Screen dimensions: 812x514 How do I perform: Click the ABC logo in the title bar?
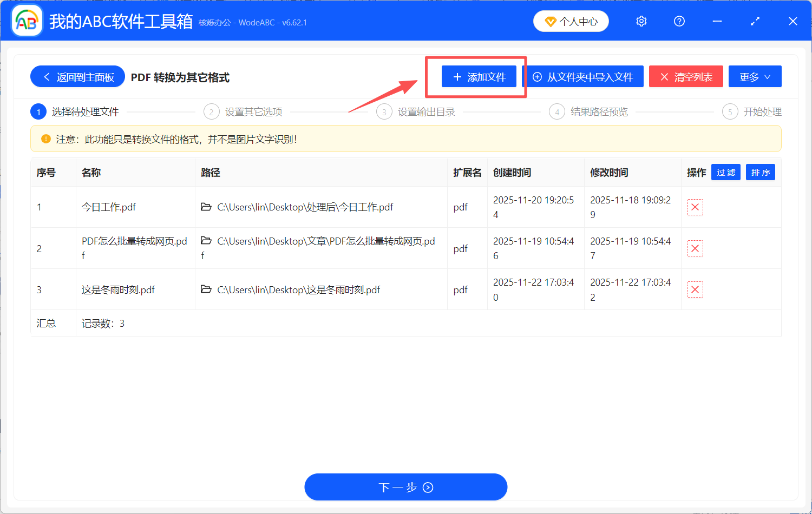point(27,21)
